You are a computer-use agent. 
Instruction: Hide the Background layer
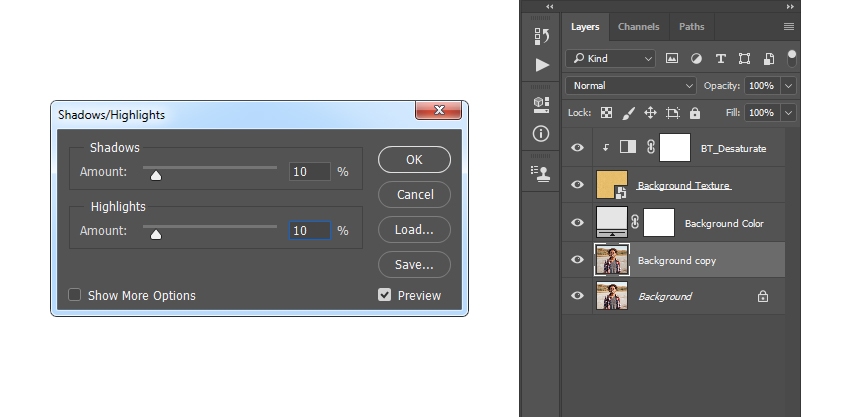point(578,296)
